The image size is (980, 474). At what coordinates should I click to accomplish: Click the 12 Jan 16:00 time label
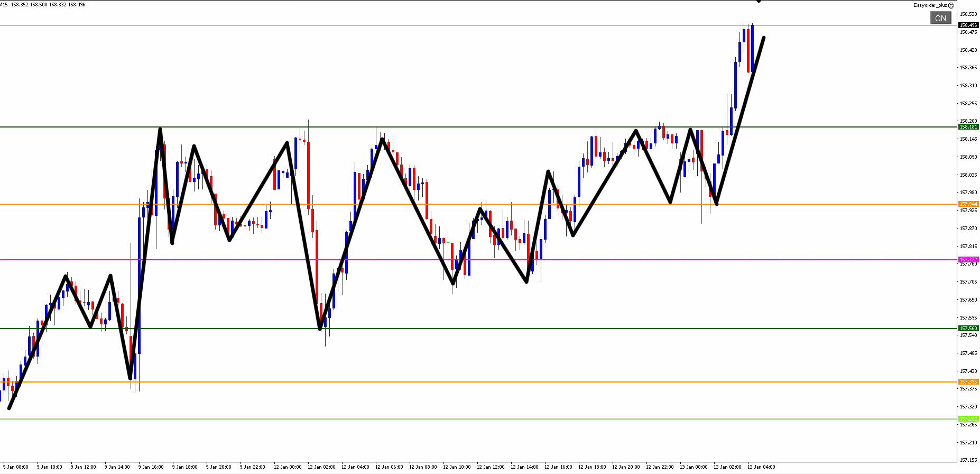click(x=558, y=467)
